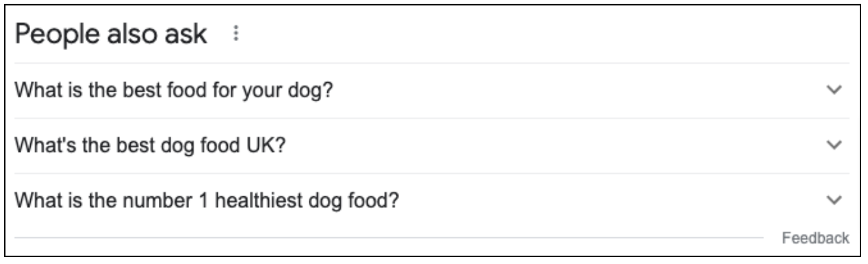Send feedback on the People also ask box
The height and width of the screenshot is (264, 868).
coord(815,238)
